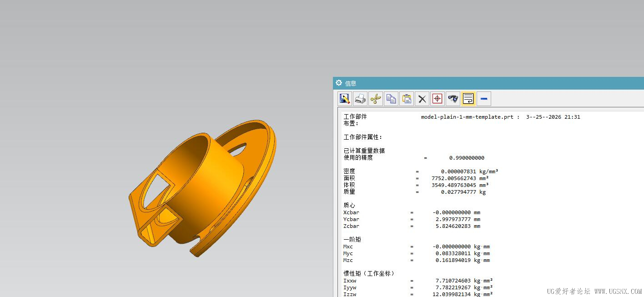Viewport: 644px width, 297px height.
Task: Click the volume value 3549.489763045
Action: [x=453, y=185]
